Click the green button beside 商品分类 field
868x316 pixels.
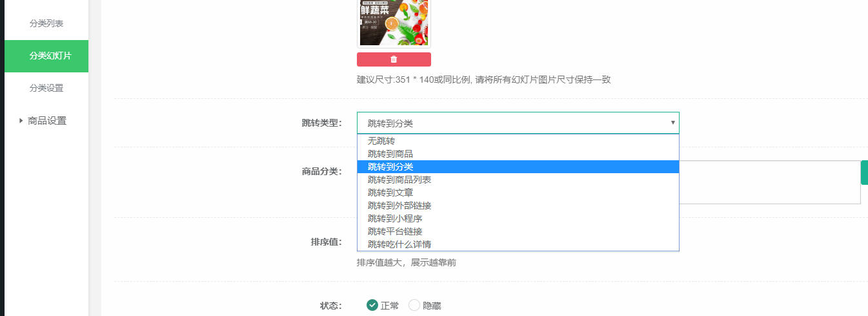click(864, 173)
